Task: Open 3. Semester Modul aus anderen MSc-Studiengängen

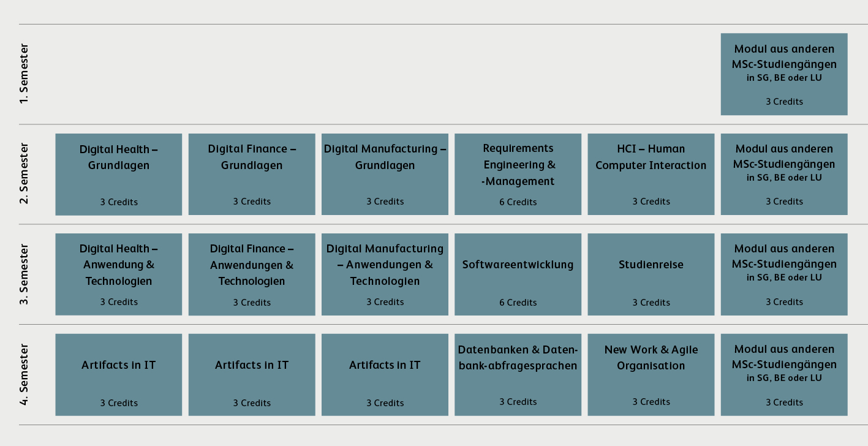Action: [x=784, y=274]
